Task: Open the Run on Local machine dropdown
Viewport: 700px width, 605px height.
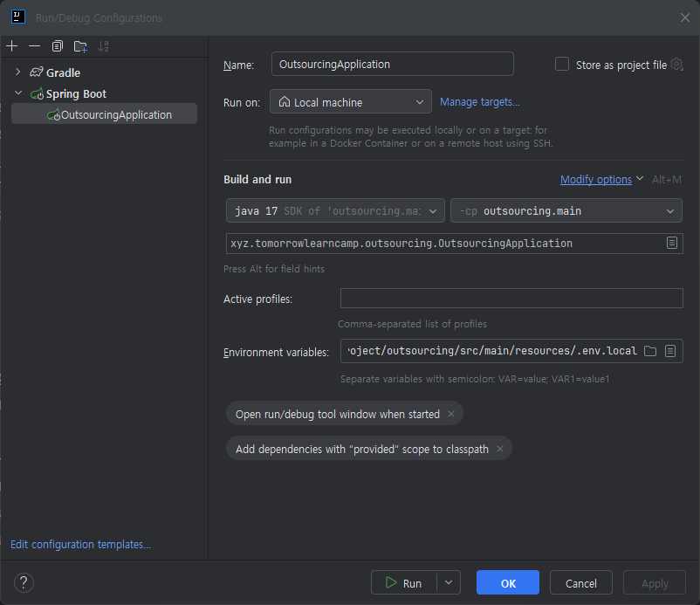Action: [351, 101]
